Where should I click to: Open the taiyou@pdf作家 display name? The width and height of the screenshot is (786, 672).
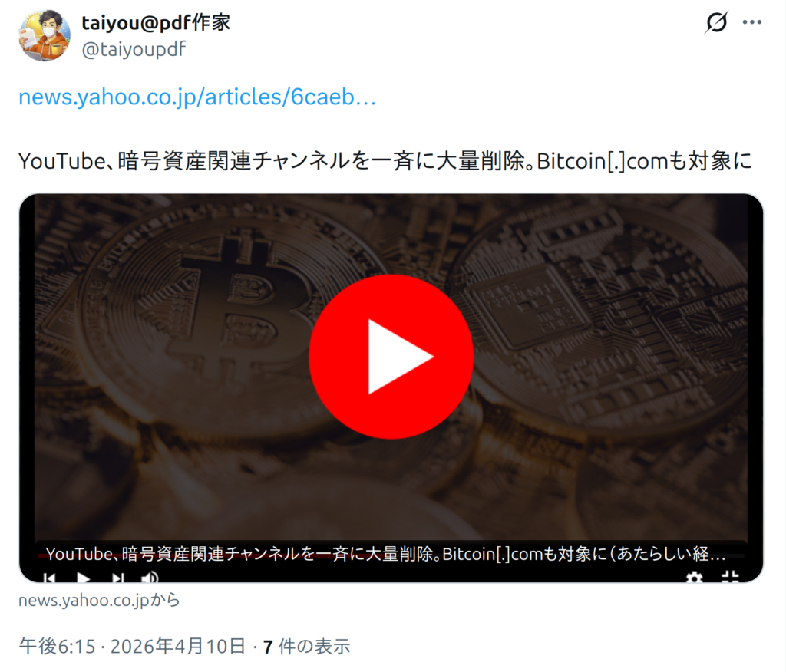tap(156, 22)
